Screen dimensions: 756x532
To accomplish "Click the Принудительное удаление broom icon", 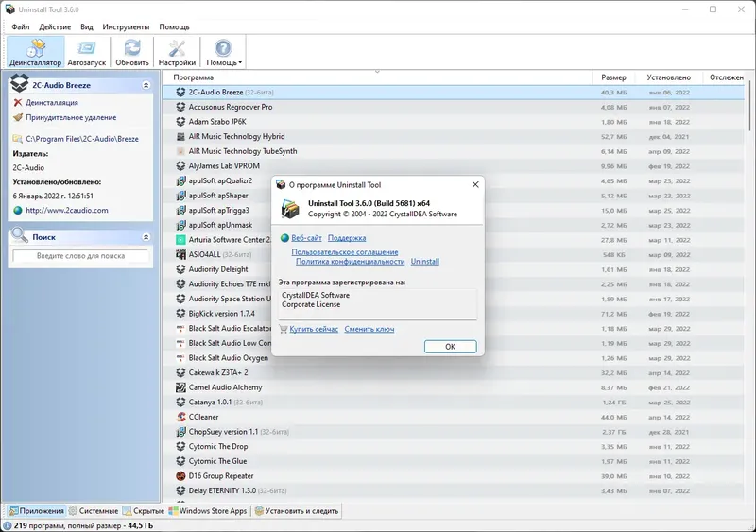I will (18, 117).
